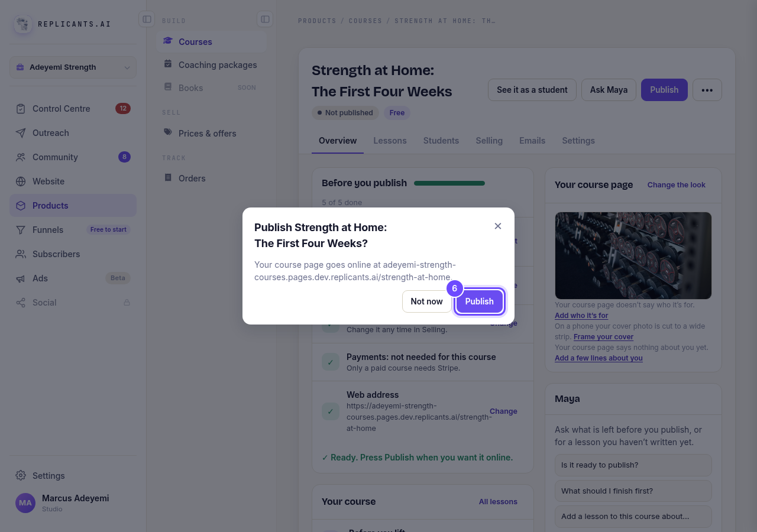
Task: Open the course Settings tab
Action: pyautogui.click(x=578, y=141)
